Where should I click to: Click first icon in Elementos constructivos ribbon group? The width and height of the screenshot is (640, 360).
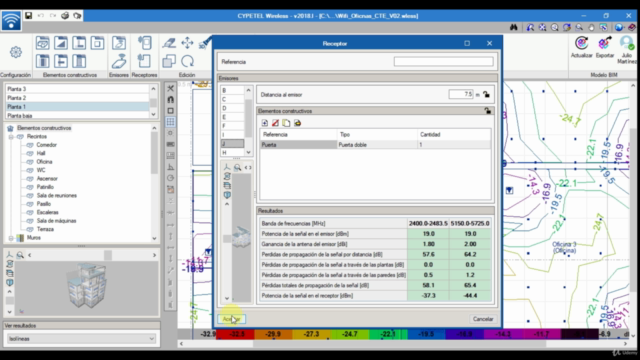point(42,43)
